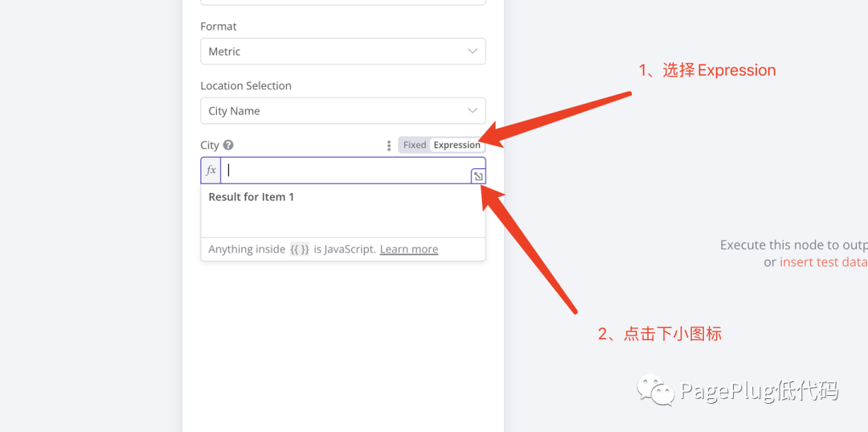Click the Result for Item 1 heading
The width and height of the screenshot is (868, 432).
[252, 197]
